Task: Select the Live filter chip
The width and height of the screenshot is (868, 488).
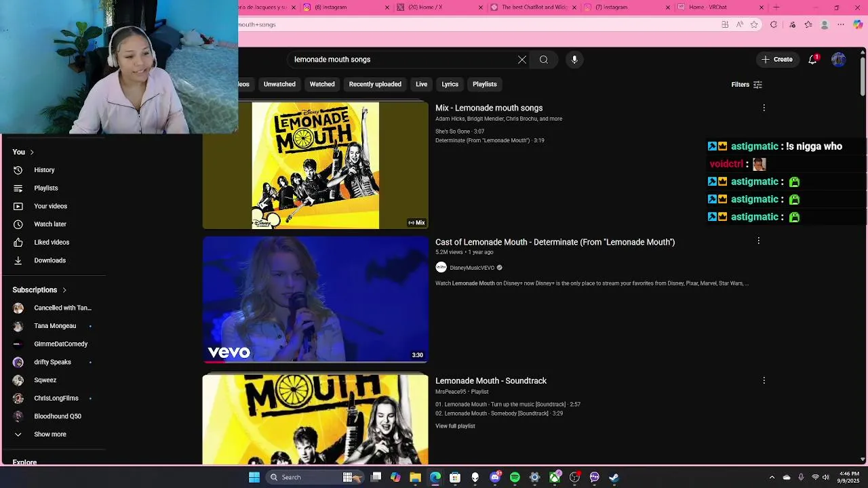Action: coord(421,84)
